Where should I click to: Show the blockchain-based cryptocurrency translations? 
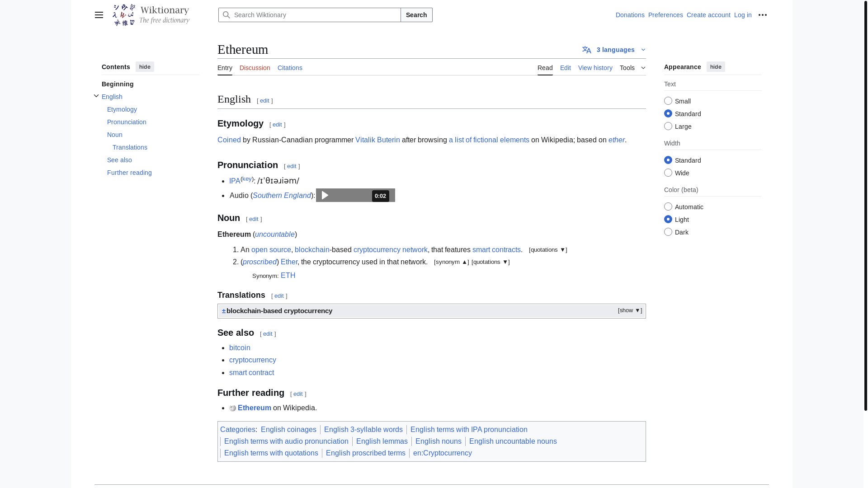coord(630,310)
